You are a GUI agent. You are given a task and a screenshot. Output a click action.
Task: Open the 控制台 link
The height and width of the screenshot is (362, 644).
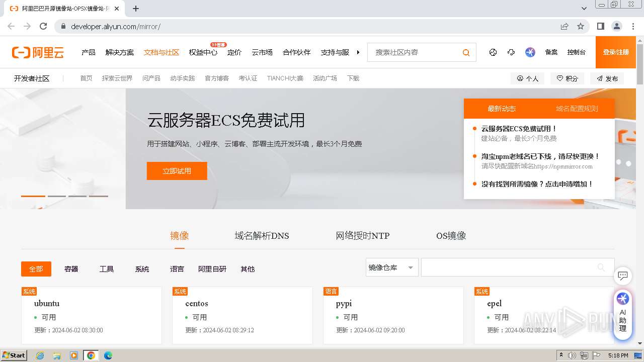click(577, 52)
